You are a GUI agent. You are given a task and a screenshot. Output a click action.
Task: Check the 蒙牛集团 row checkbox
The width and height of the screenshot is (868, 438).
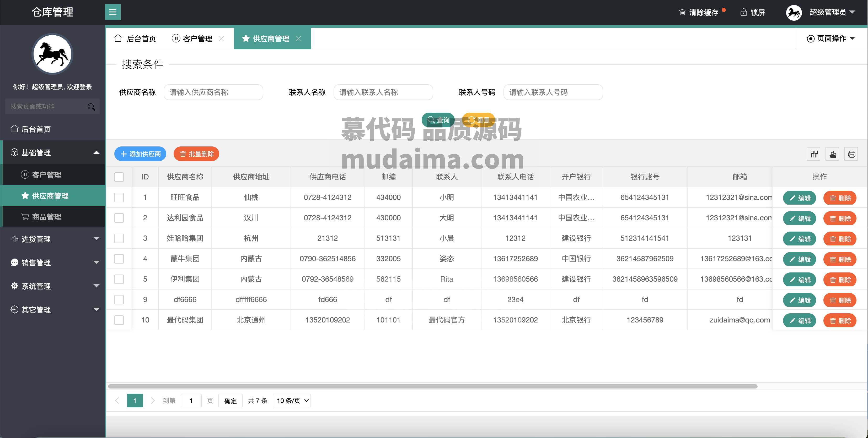coord(119,259)
